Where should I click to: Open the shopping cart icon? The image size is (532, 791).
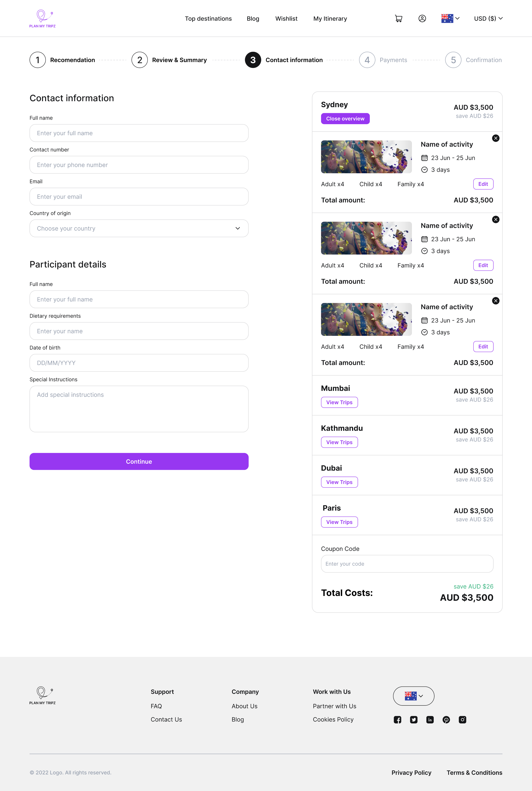[x=398, y=19]
